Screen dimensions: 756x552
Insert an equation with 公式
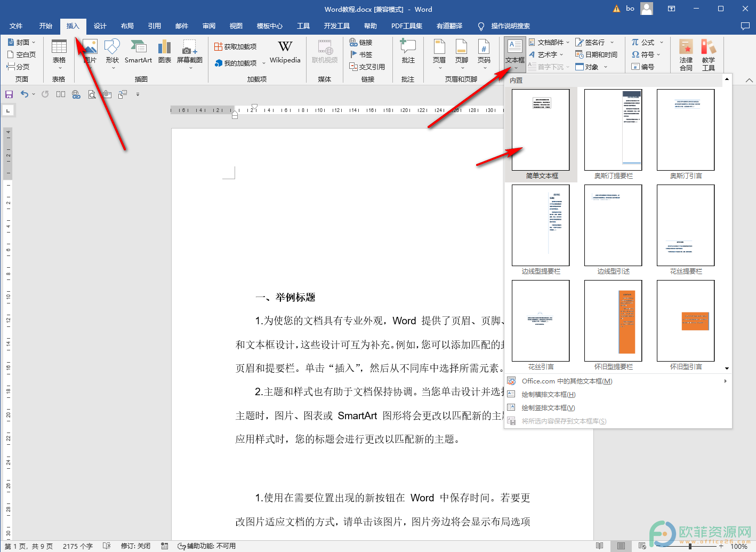click(x=647, y=42)
